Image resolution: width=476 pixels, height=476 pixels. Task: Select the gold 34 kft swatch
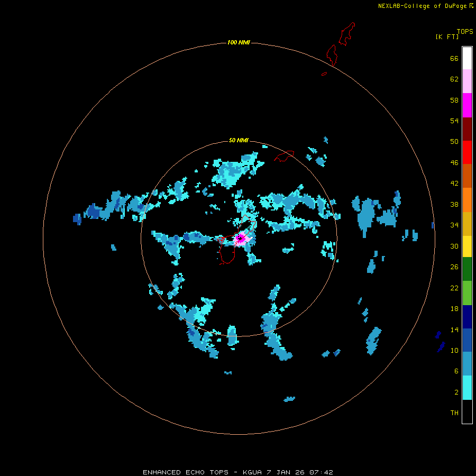point(467,223)
